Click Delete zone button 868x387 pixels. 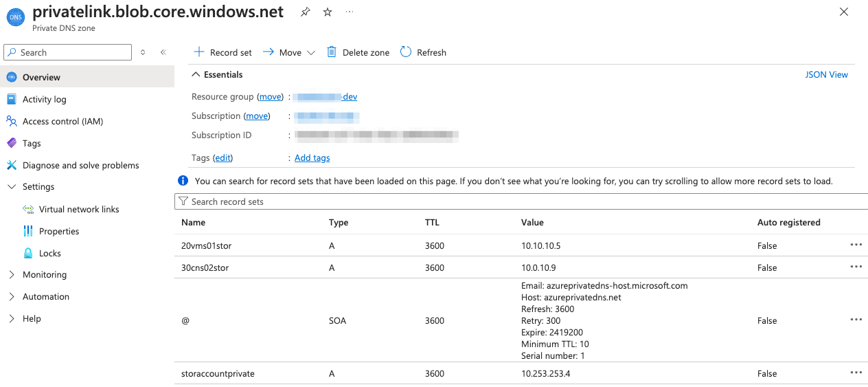358,52
